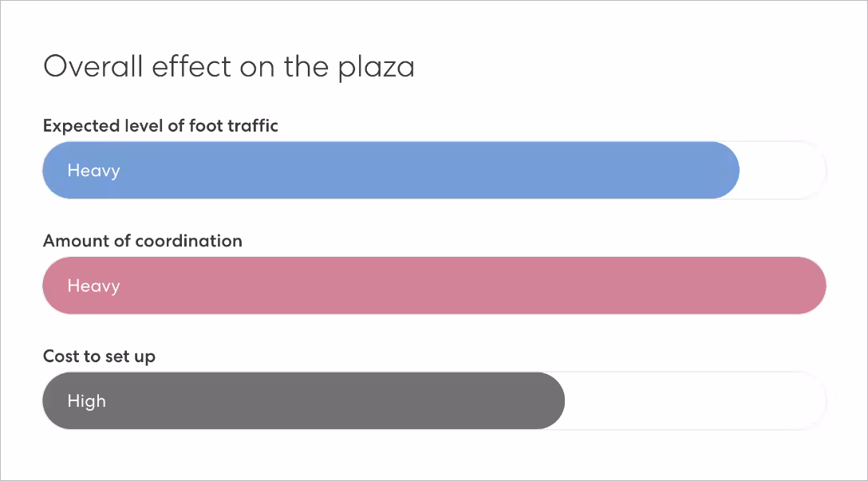
Task: Select the "Heavy" text in the pink bar
Action: [x=93, y=286]
